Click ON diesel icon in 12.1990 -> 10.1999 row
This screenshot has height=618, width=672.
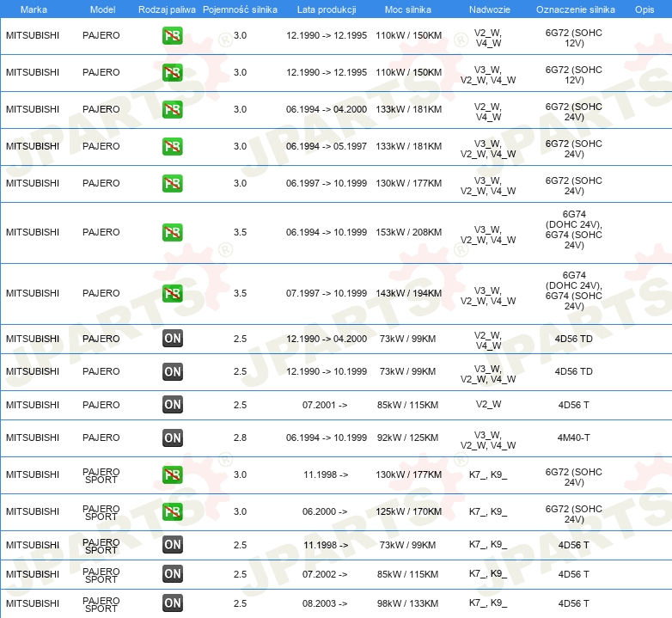(172, 371)
